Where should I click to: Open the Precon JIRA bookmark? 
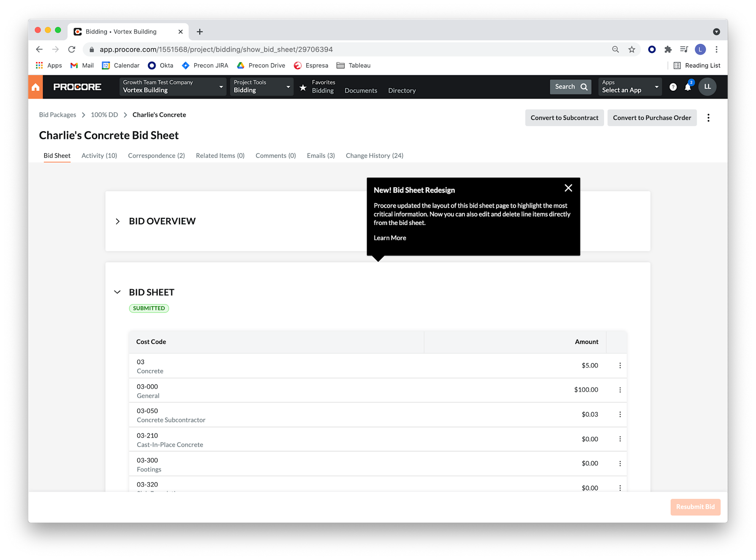[205, 65]
